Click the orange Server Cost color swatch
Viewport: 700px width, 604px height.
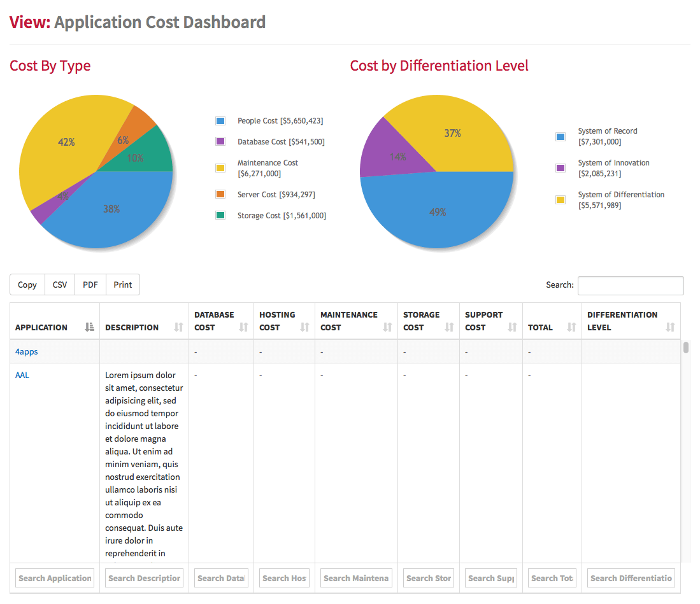[x=220, y=194]
